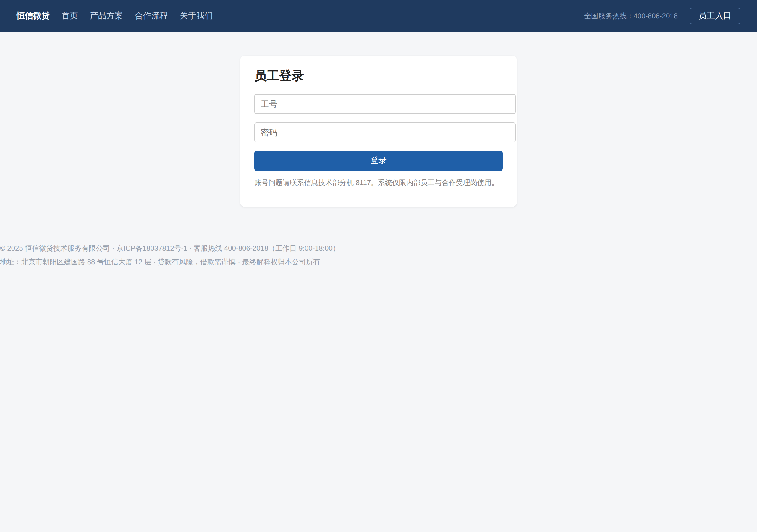Submit the form with the 登录 button
This screenshot has width=757, height=532.
[378, 161]
